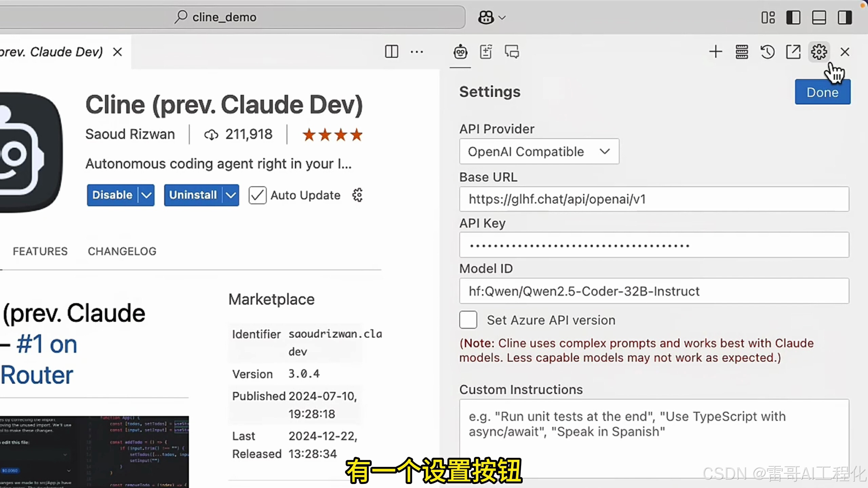Viewport: 868px width, 488px height.
Task: Switch to the CHANGELOG tab
Action: coord(122,251)
